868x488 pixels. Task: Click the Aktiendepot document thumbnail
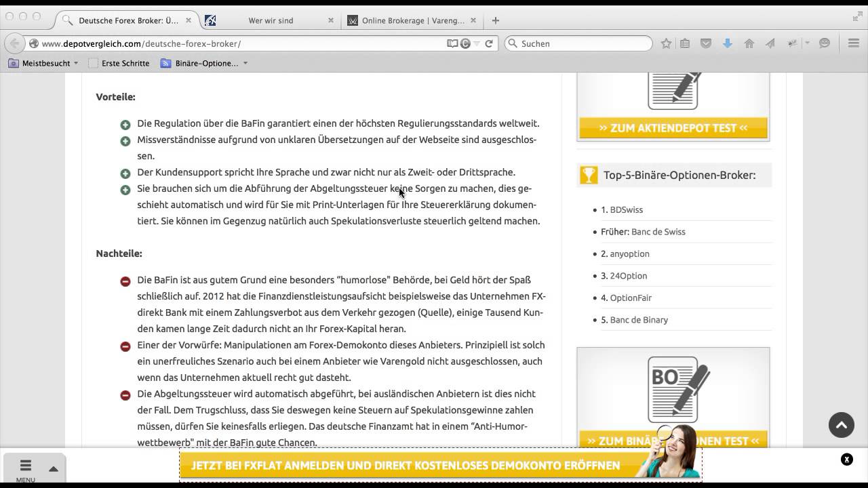pos(673,90)
